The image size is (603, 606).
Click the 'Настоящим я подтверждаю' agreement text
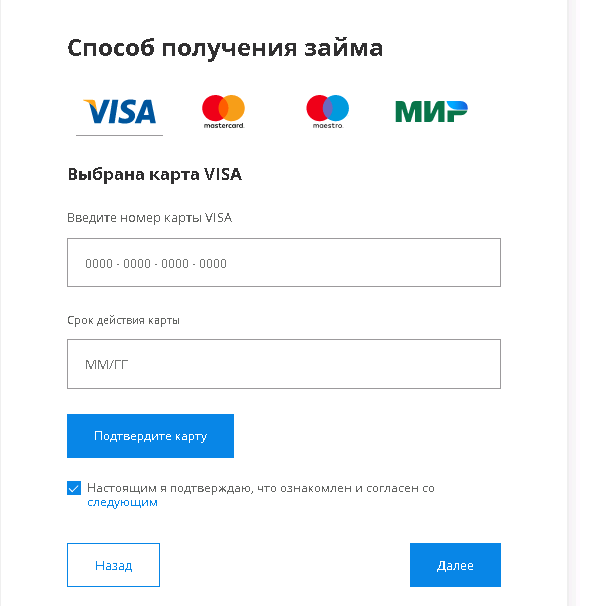(260, 488)
